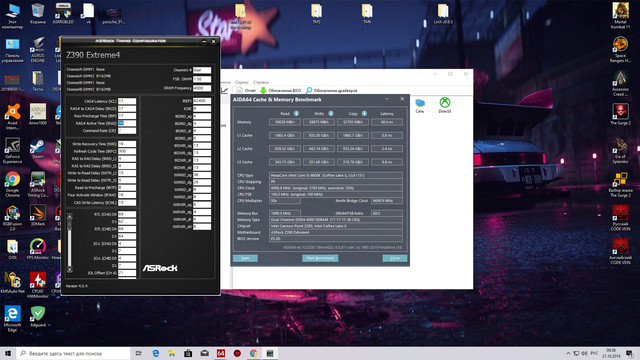The height and width of the screenshot is (360, 640).
Task: Open the vk file on desktop
Action: click(88, 13)
